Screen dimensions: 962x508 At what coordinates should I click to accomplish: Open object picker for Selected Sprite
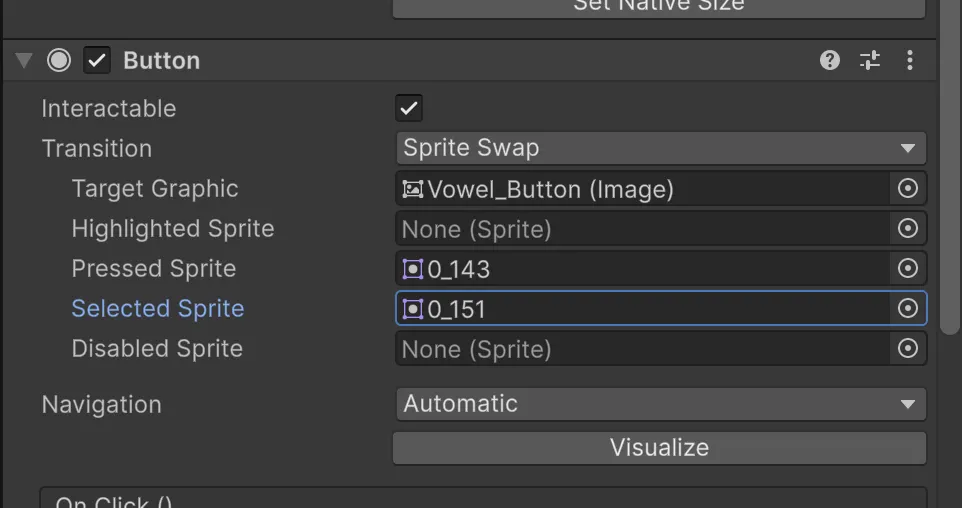point(908,309)
